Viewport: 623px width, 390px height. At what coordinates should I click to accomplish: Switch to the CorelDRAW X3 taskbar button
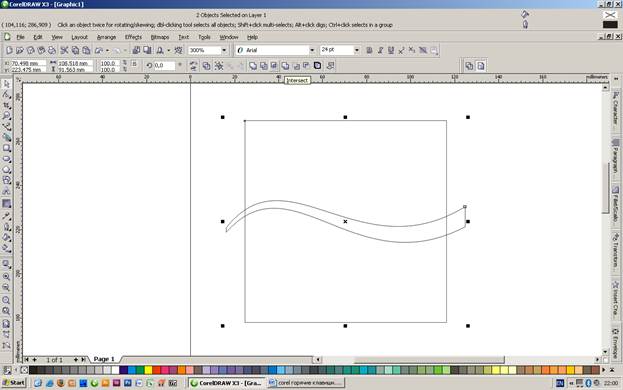coord(226,383)
